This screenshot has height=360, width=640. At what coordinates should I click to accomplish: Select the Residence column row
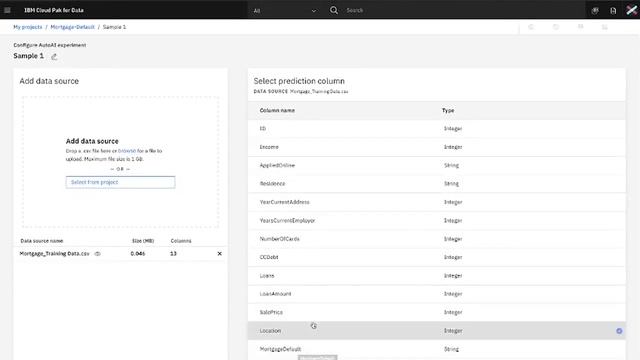[x=436, y=184]
